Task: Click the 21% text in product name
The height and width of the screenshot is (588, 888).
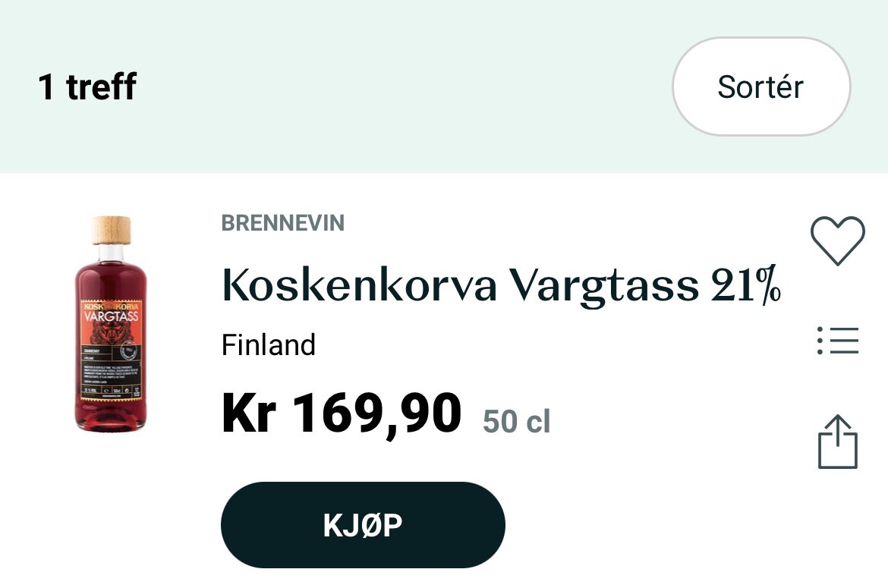Action: [x=746, y=285]
